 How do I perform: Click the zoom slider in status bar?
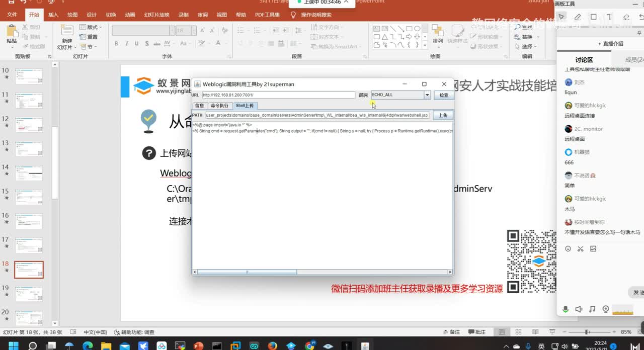[586, 332]
